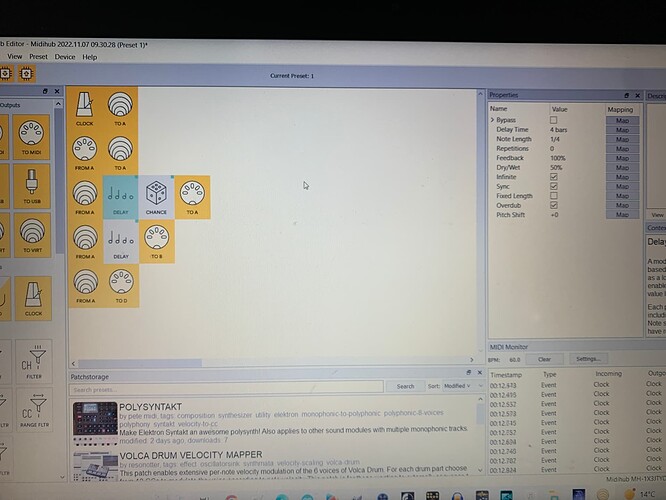Screen dimensions: 666x500
Task: Clear the MIDI Monitor
Action: 544,359
